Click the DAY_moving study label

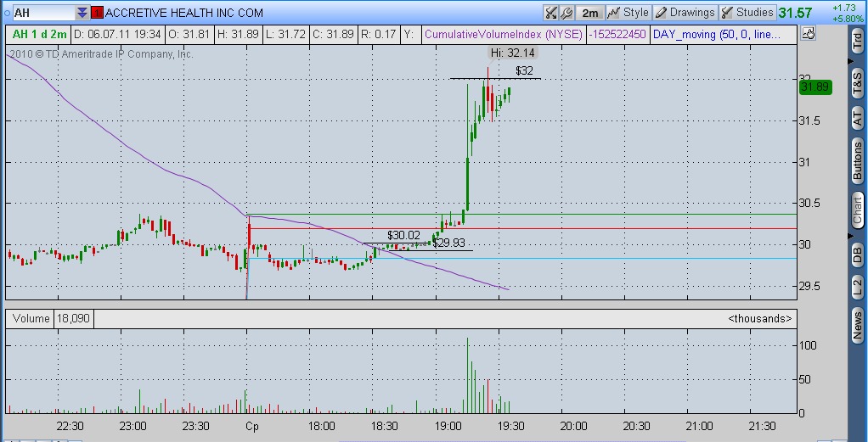[718, 34]
